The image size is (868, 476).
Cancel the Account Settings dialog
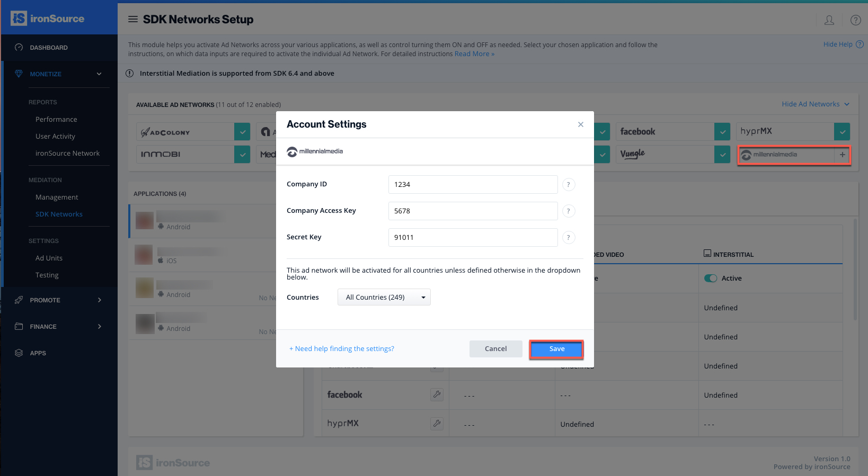point(495,349)
